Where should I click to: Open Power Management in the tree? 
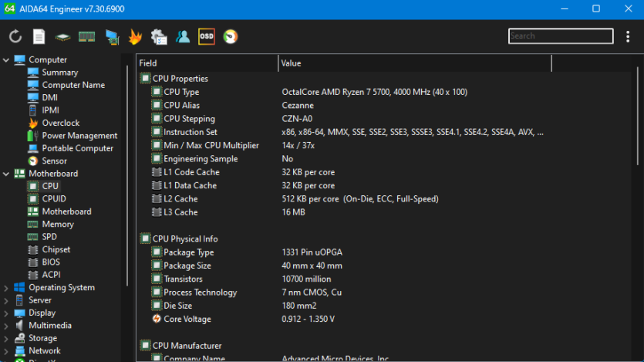[79, 136]
